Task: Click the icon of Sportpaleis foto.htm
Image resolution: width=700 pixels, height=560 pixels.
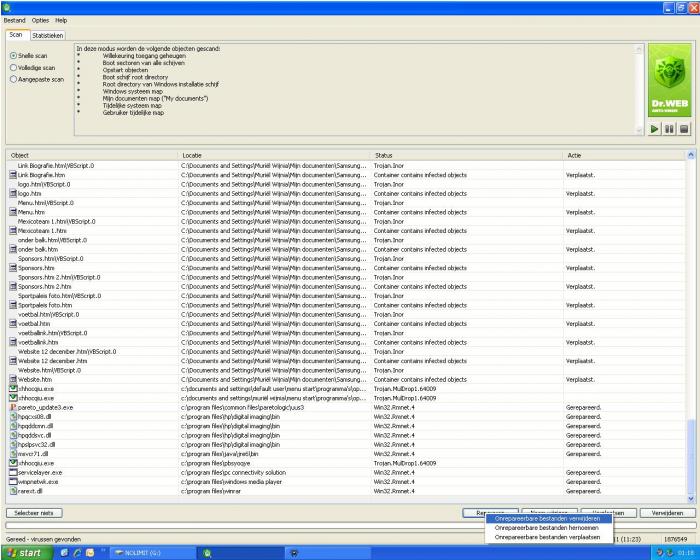Action: (x=13, y=305)
